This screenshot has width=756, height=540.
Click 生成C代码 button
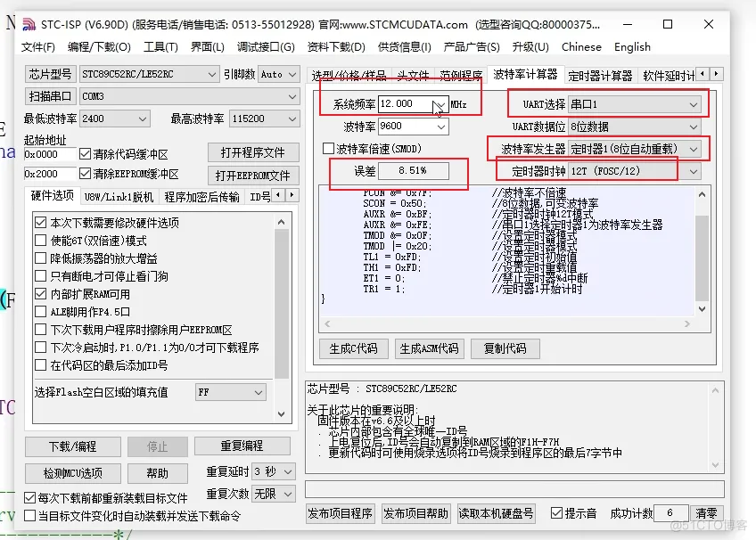[x=353, y=348]
